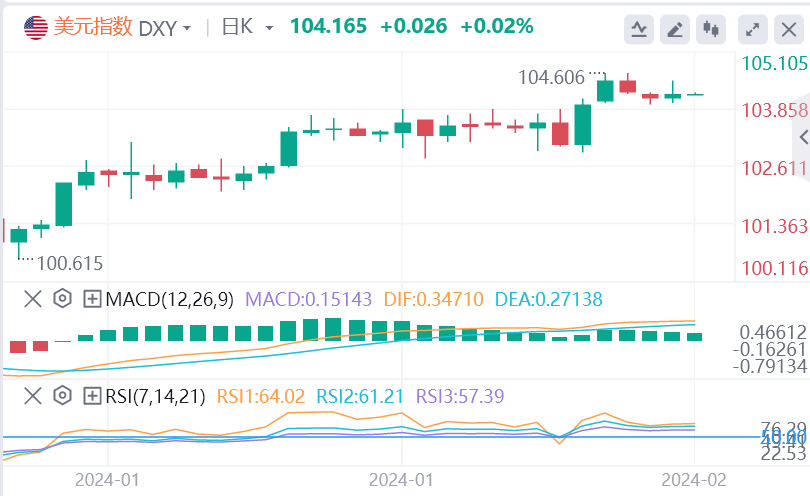Click the 美元指数 title text
This screenshot has width=810, height=496.
[93, 26]
